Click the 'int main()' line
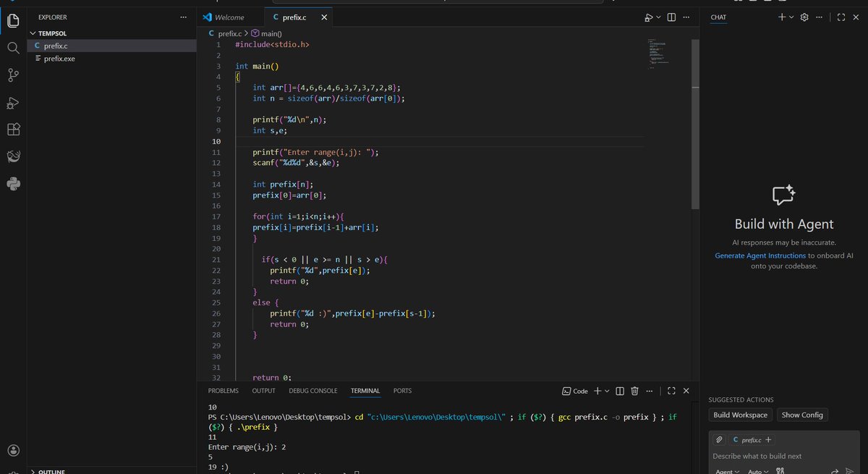This screenshot has width=868, height=474. 257,67
